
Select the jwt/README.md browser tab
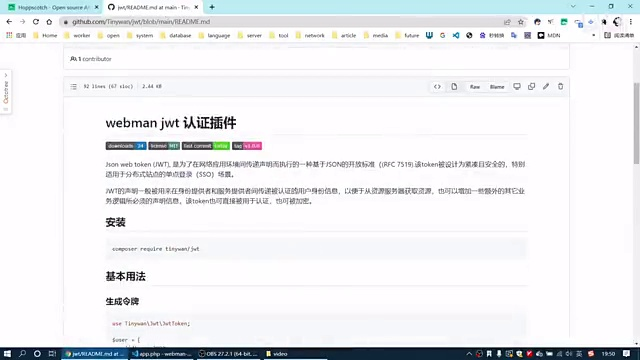tap(153, 7)
